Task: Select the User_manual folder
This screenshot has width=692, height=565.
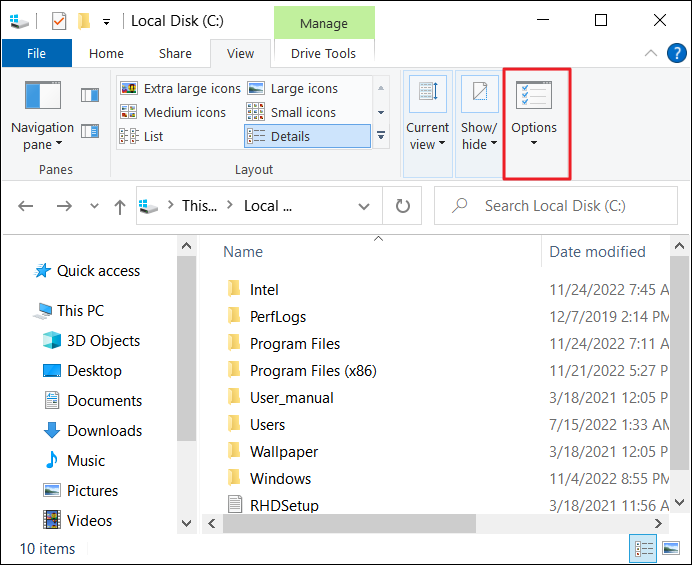Action: (x=280, y=398)
